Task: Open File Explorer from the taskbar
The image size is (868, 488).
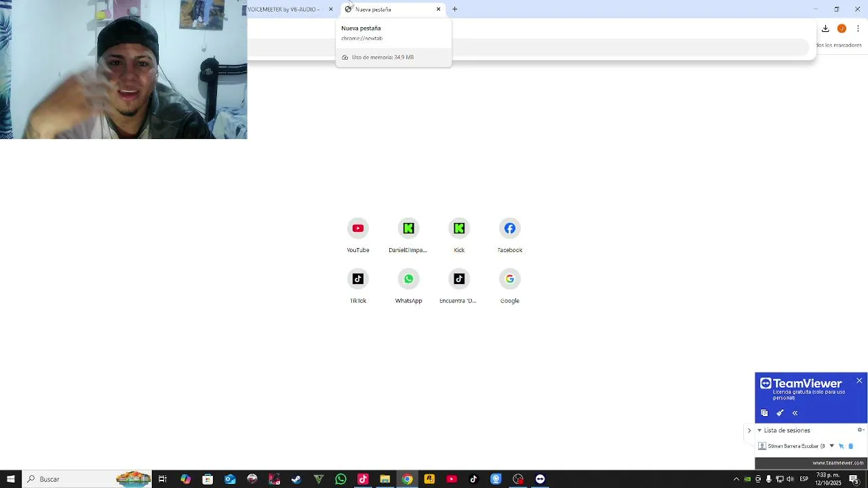Action: [x=384, y=479]
